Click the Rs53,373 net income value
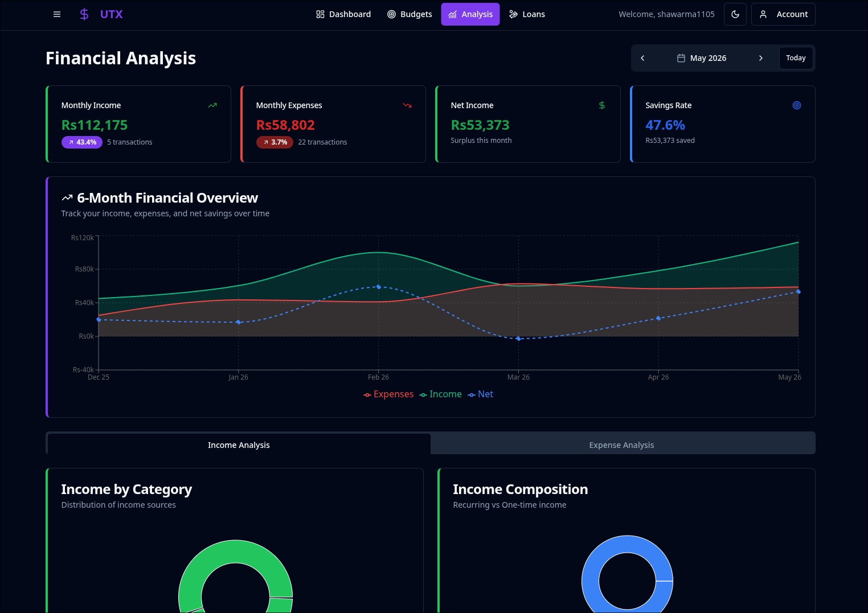The image size is (868, 613). 480,125
